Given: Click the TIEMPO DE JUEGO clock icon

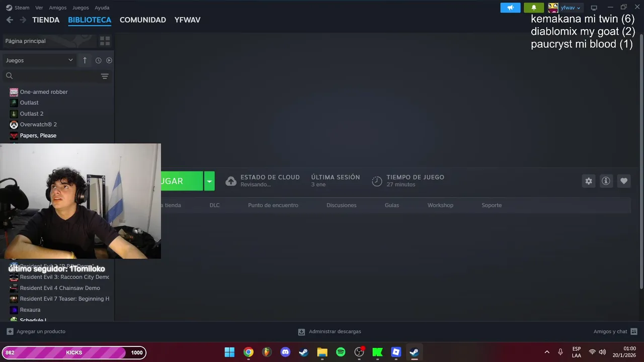Looking at the screenshot, I should pos(377,181).
